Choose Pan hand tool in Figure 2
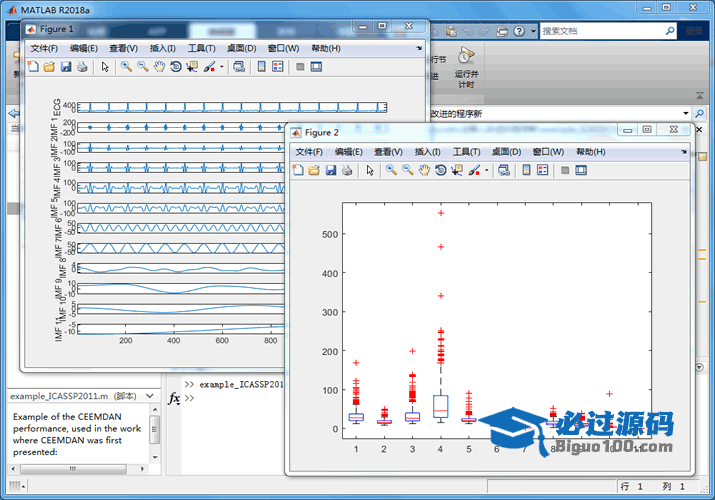This screenshot has height=500, width=715. (x=424, y=170)
